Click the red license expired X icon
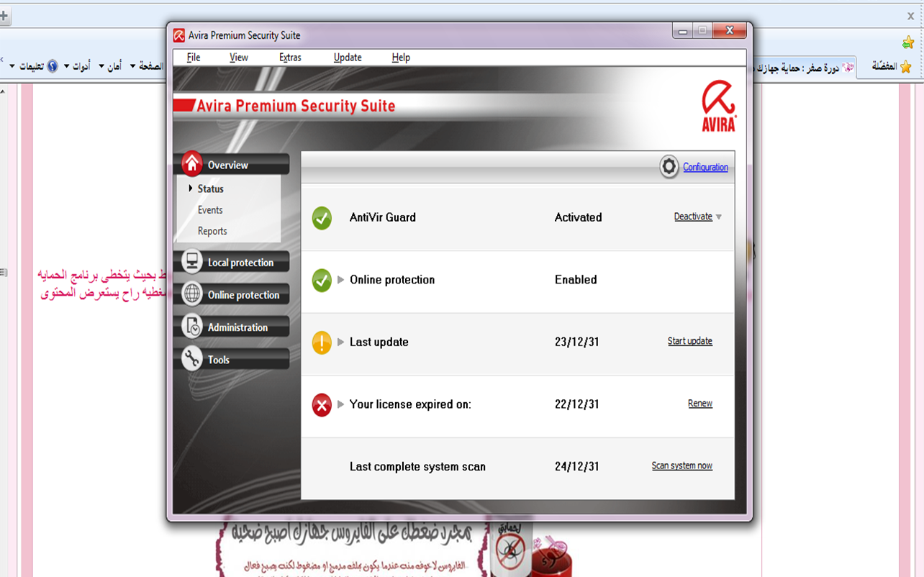Image resolution: width=924 pixels, height=577 pixels. click(x=322, y=404)
